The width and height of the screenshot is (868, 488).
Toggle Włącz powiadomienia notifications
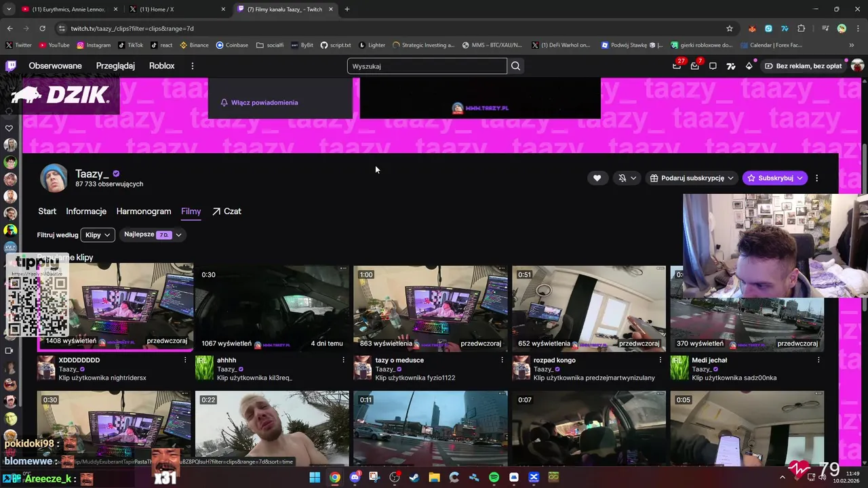coord(259,102)
